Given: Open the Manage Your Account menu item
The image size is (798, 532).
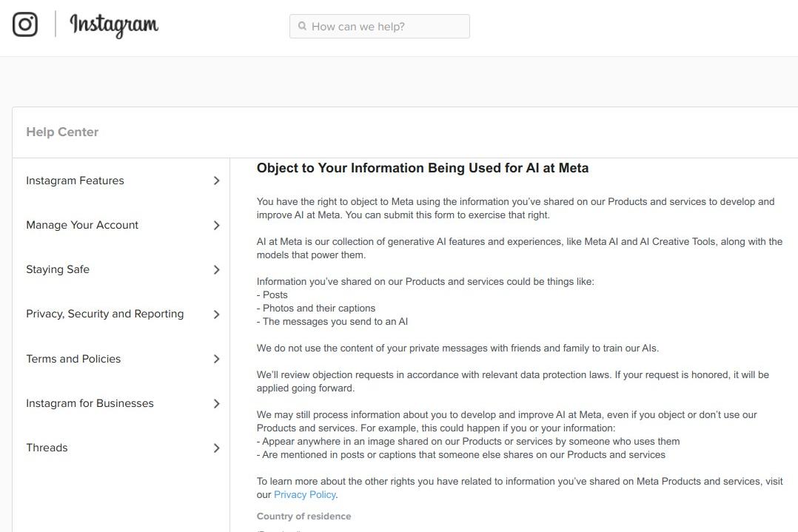Looking at the screenshot, I should 82,225.
